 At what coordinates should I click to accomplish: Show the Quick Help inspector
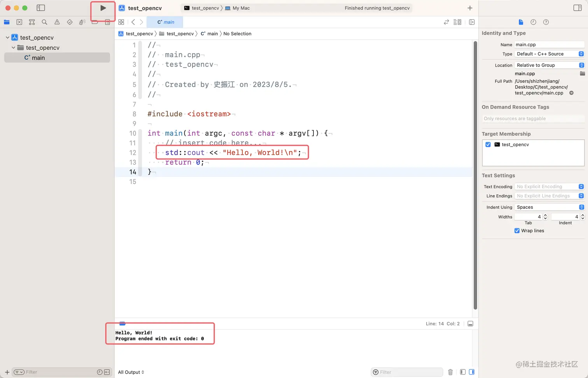[x=546, y=22]
